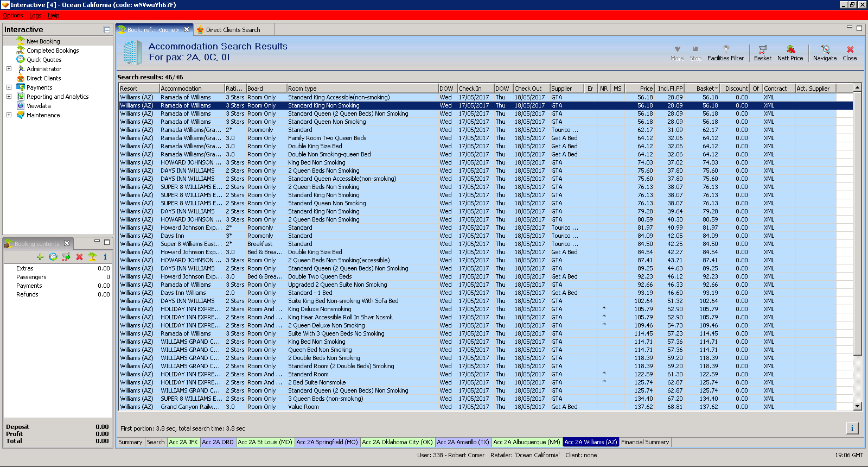Switch to Acc 2A Springfield (MO) tab
Viewport: 868px width, 467px height.
(x=327, y=442)
